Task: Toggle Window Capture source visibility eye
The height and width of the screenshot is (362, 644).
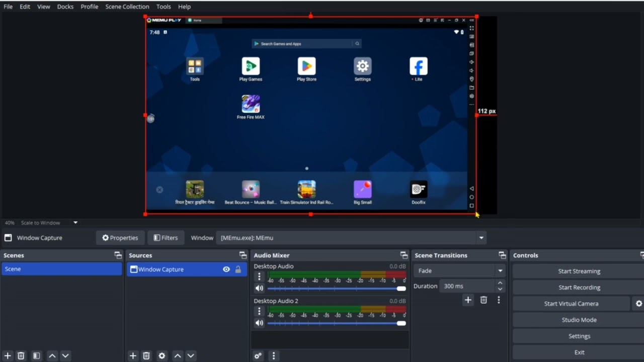Action: (226, 269)
